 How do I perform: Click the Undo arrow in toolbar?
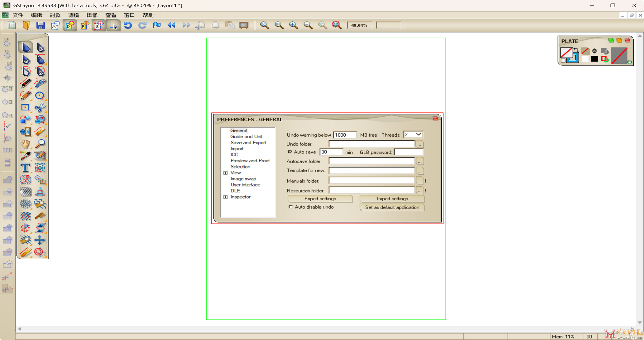coord(128,25)
